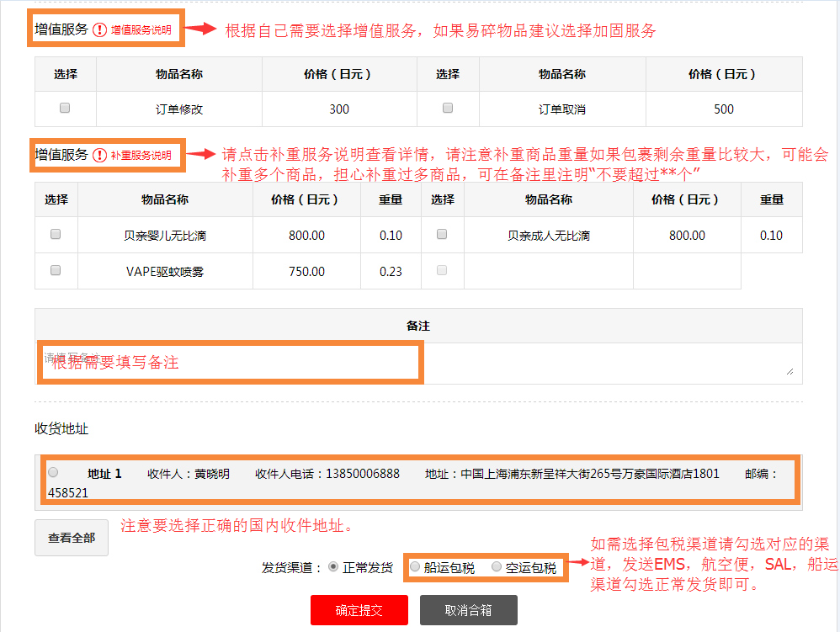Click the disabled checkbox in empty product row
The height and width of the screenshot is (632, 840).
coord(442,270)
